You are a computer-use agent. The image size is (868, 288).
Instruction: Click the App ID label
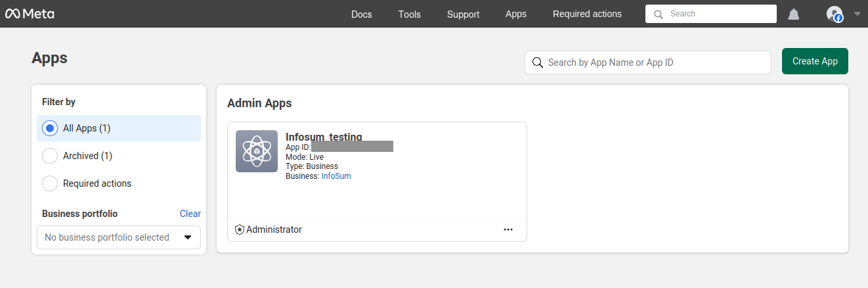coord(298,147)
